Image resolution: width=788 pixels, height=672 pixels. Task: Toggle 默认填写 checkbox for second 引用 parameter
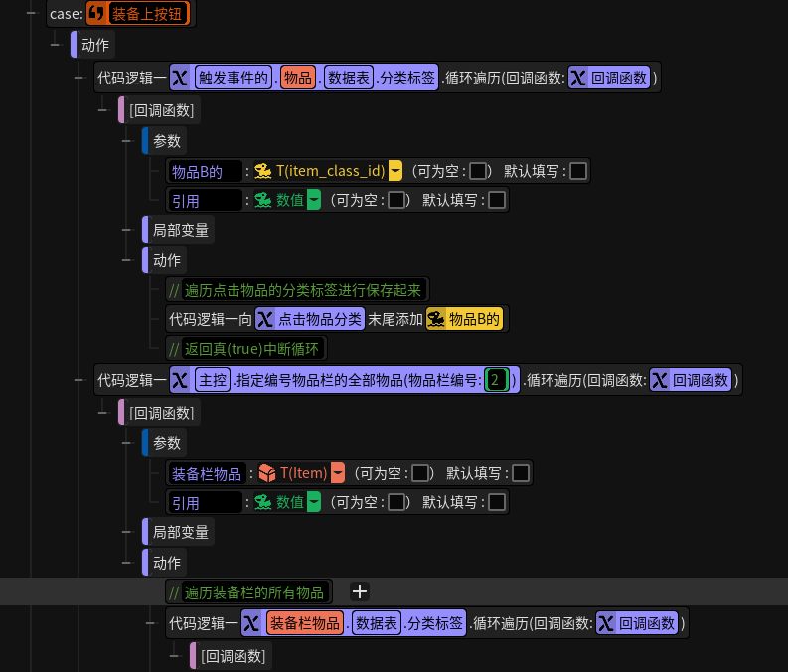[x=497, y=502]
